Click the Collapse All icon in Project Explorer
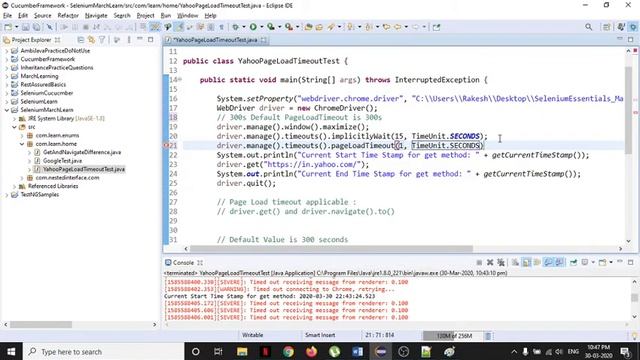This screenshot has height=360, width=640. pyautogui.click(x=80, y=40)
